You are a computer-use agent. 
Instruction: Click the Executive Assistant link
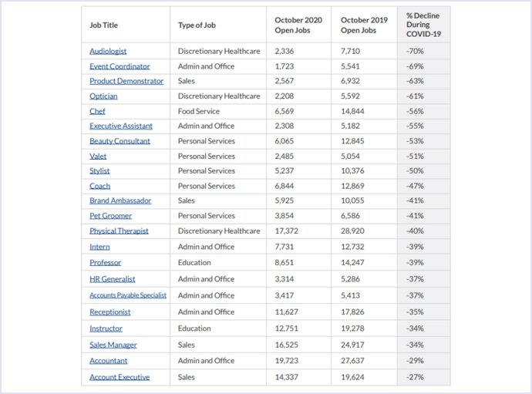pyautogui.click(x=121, y=126)
